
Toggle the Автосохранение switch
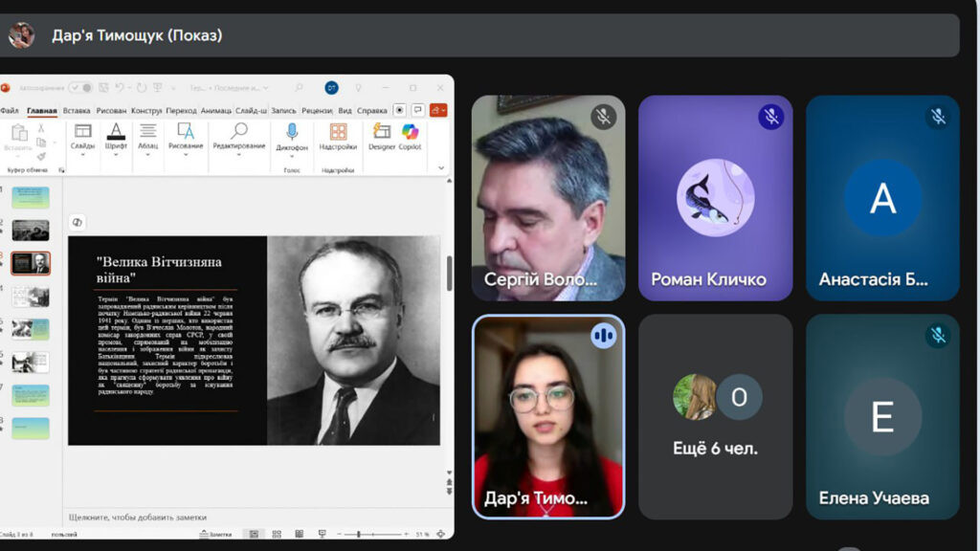[80, 88]
